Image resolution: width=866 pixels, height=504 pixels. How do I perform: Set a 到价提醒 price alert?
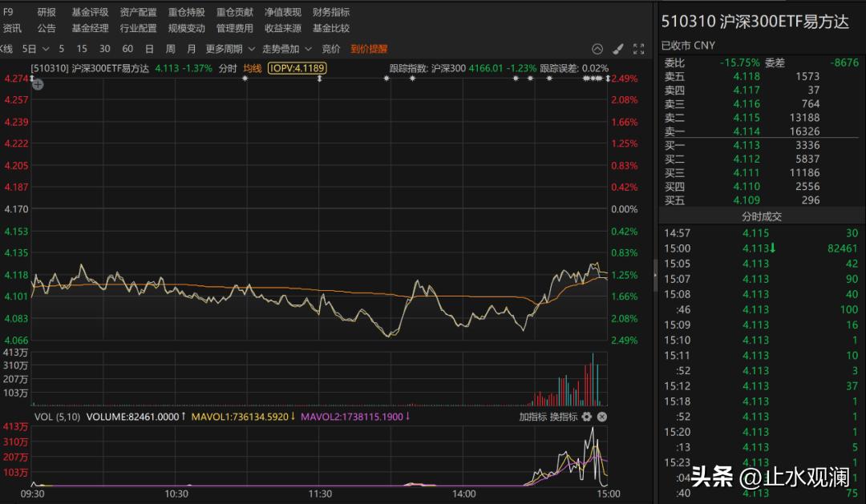(x=369, y=49)
